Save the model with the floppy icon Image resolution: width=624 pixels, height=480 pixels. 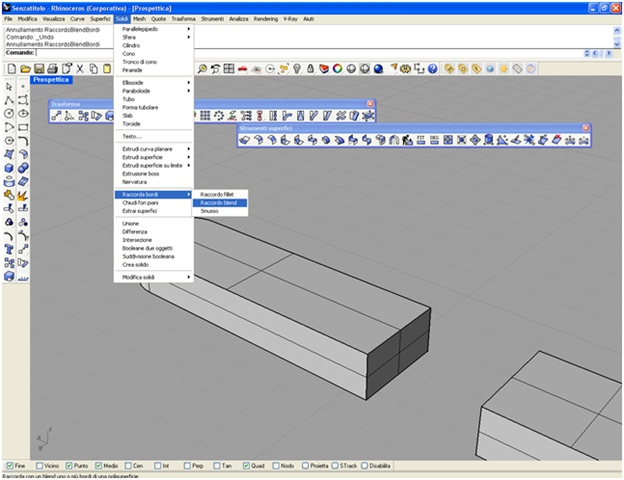[x=39, y=69]
